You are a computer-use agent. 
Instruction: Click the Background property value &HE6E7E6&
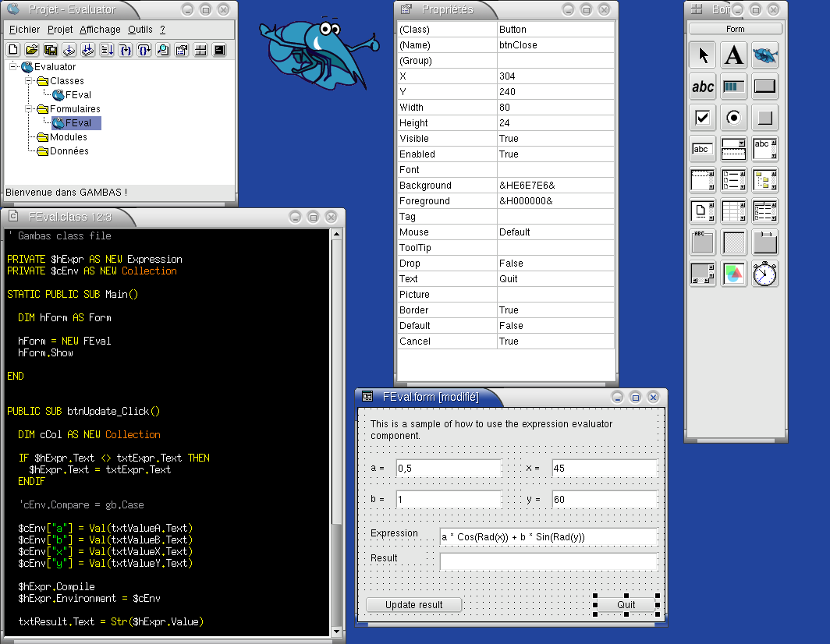tap(555, 186)
